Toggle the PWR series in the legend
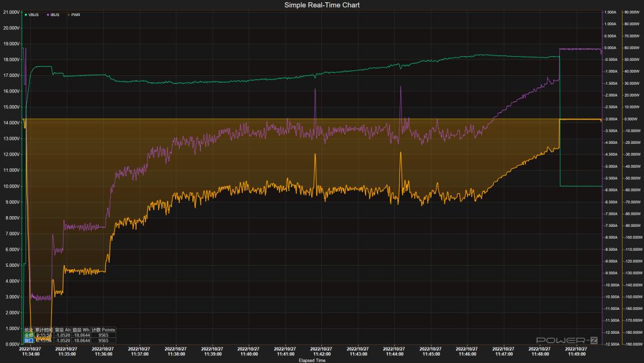The width and height of the screenshot is (644, 363). (76, 14)
